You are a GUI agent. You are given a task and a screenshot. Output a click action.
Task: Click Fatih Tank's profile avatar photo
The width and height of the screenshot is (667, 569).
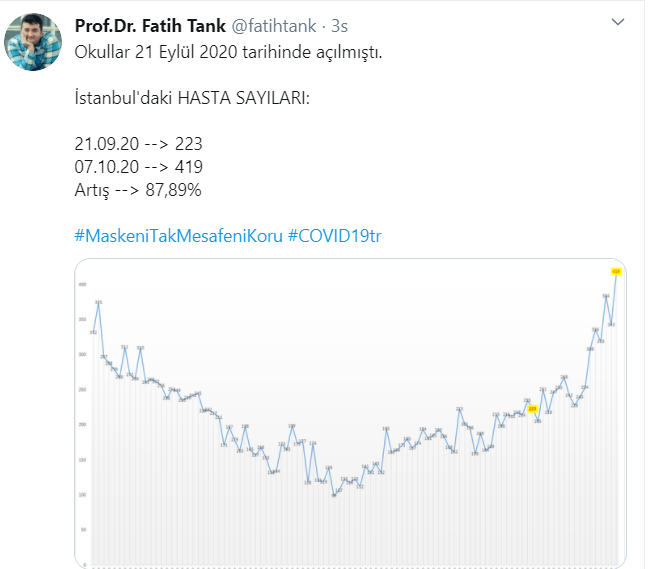34,41
